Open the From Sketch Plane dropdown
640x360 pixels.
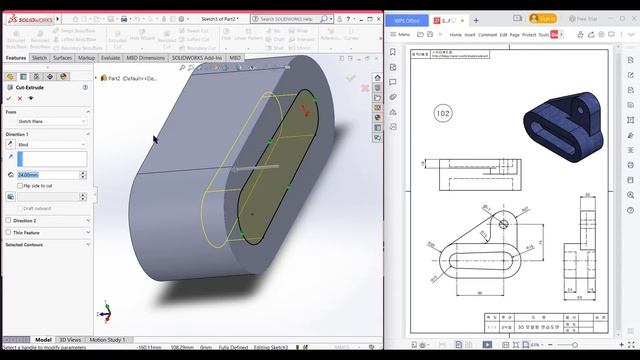[x=52, y=121]
